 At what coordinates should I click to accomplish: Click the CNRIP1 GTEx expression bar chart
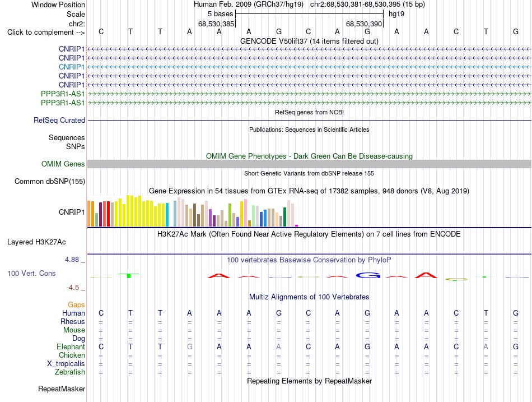tap(193, 211)
